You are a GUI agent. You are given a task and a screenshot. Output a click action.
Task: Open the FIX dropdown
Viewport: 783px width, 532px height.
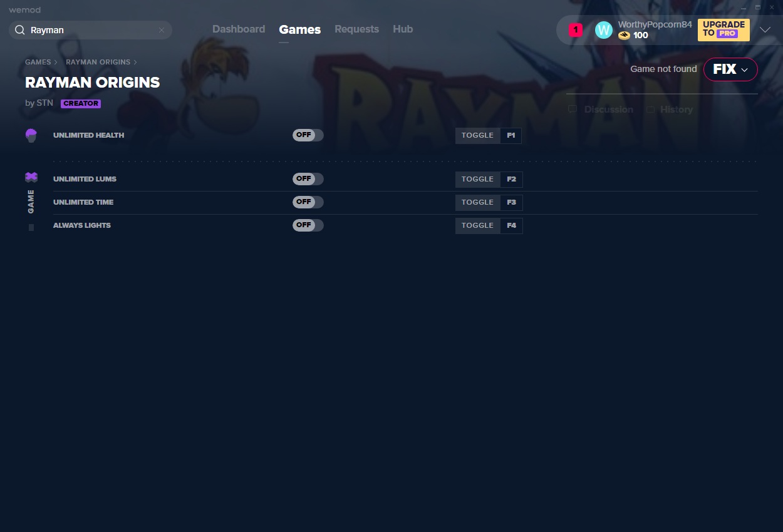coord(730,69)
